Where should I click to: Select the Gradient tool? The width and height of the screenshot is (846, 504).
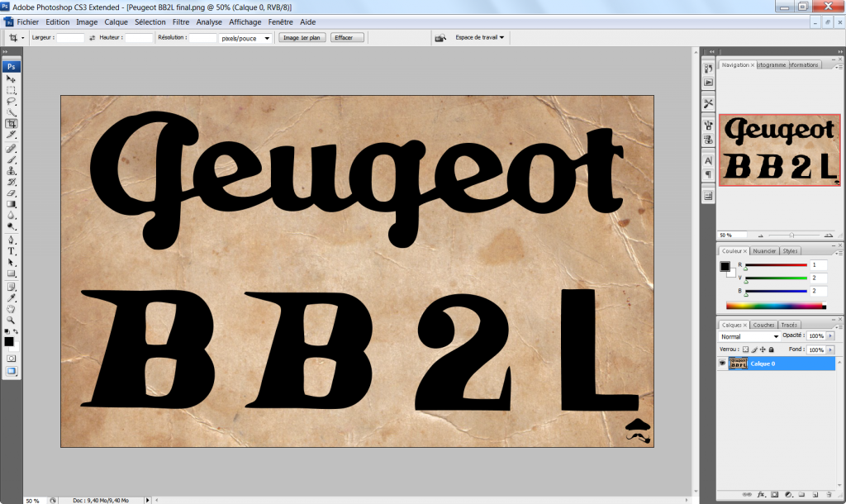[x=11, y=204]
